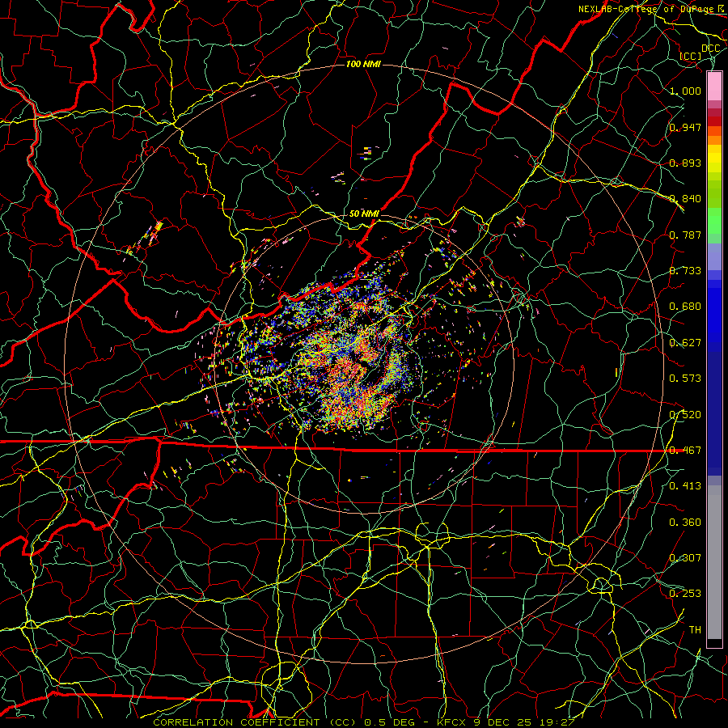
Task: Click the [CC] unit label
Action: [x=691, y=56]
